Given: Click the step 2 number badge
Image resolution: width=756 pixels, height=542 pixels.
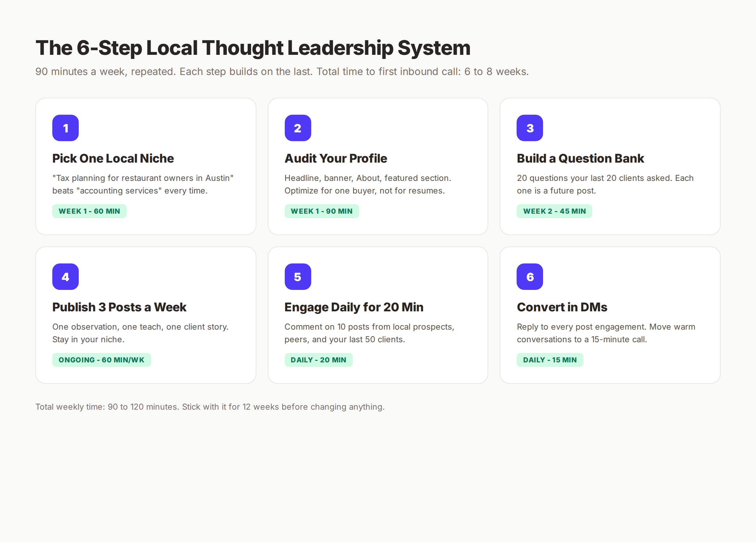Looking at the screenshot, I should (298, 128).
